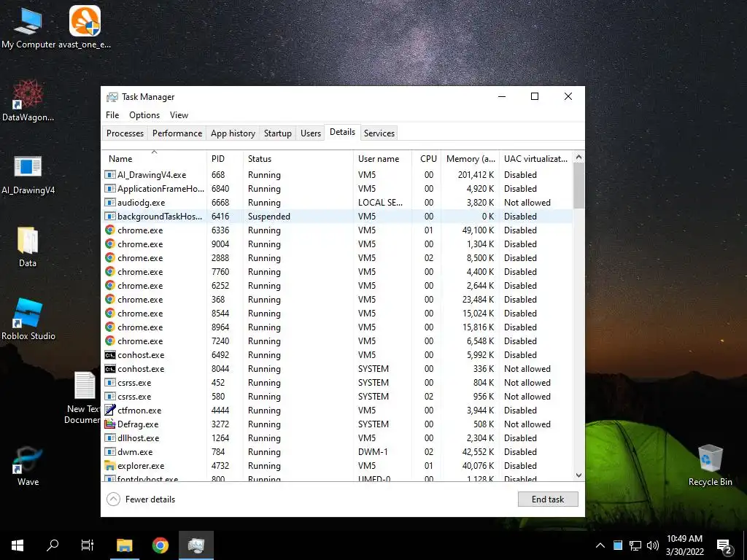The height and width of the screenshot is (560, 747).
Task: Switch to the Startup tab
Action: point(278,133)
